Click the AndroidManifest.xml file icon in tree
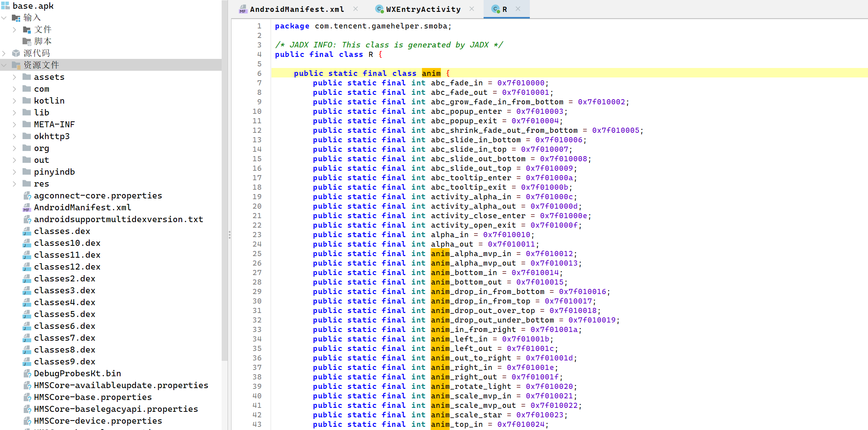Image resolution: width=868 pixels, height=430 pixels. [27, 207]
